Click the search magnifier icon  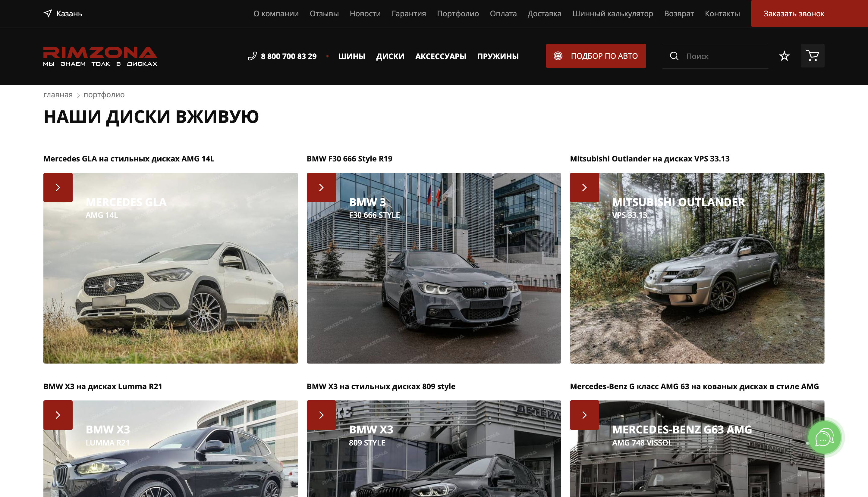[674, 56]
